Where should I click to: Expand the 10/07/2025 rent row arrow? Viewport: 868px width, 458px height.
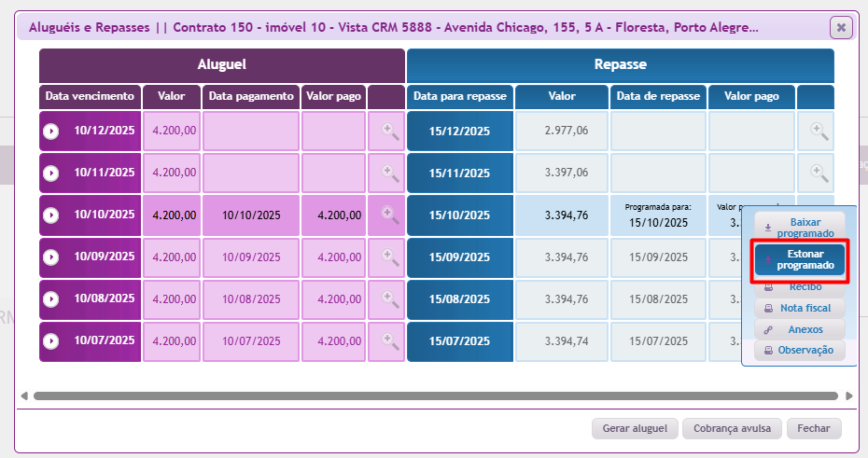51,342
